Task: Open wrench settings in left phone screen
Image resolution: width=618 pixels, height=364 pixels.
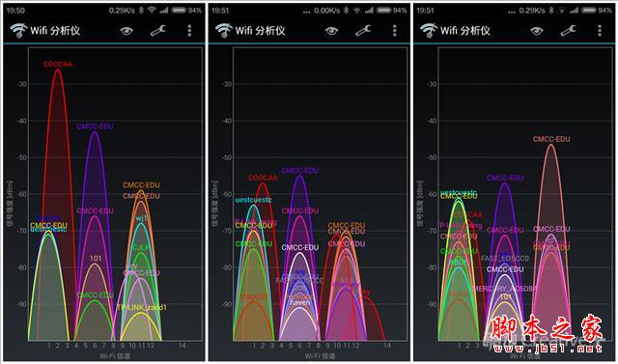Action: coord(158,30)
